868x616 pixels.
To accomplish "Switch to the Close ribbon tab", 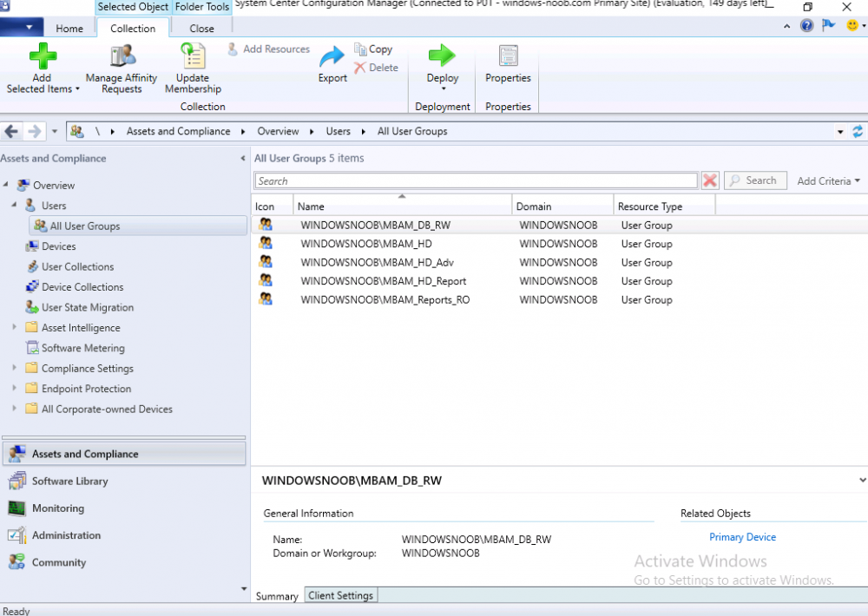I will coord(201,29).
